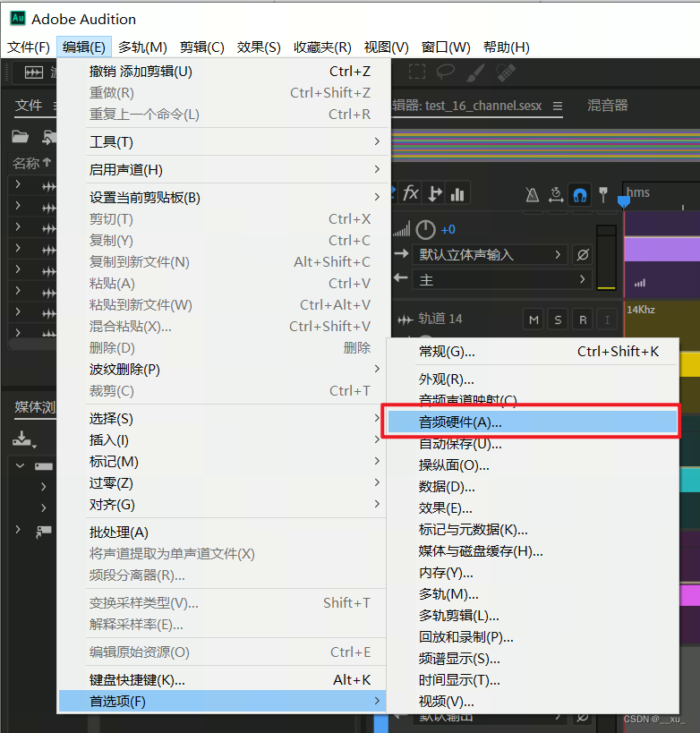Click the 轨道 14 track name
The image size is (700, 733).
440,319
